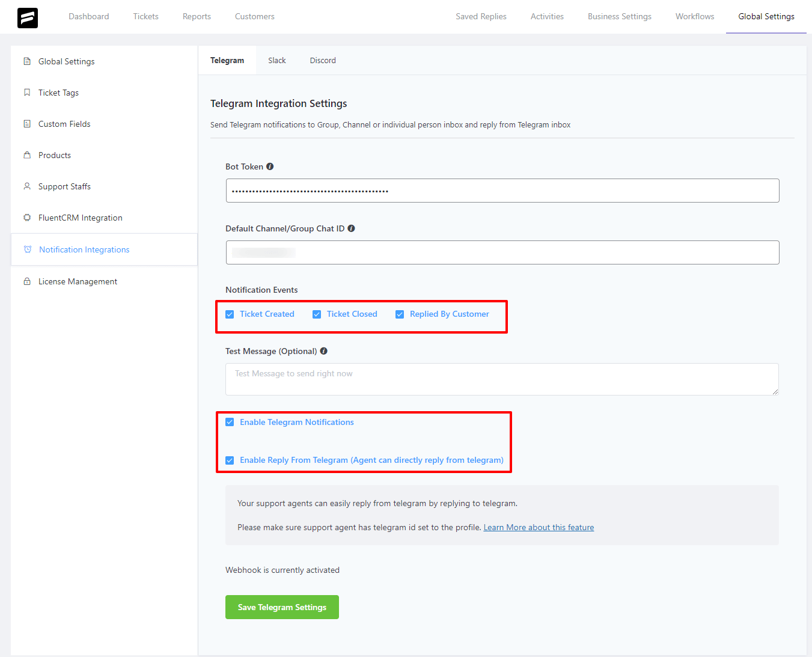Open the Dashboard menu item
The image size is (812, 657).
(89, 16)
